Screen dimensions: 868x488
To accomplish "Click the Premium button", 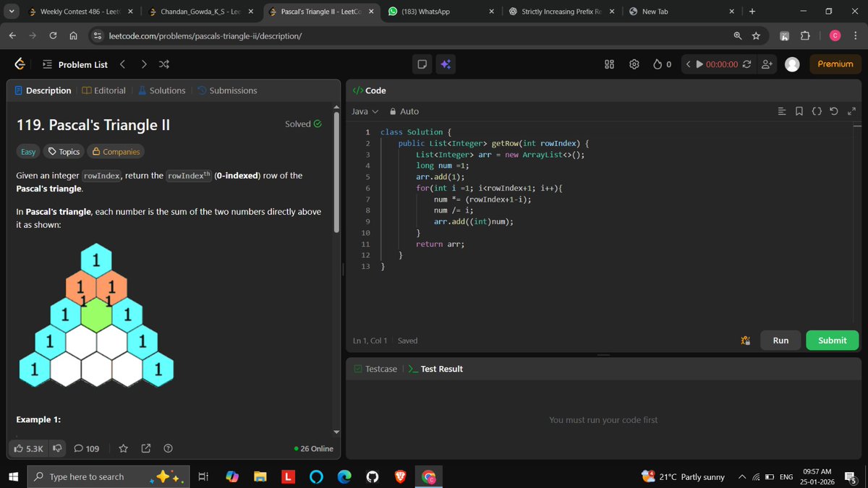I will 835,64.
